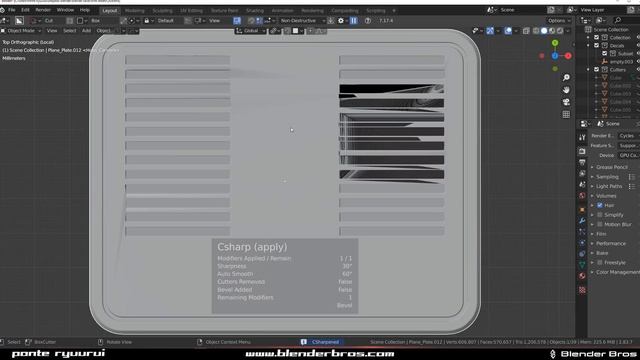The height and width of the screenshot is (360, 640).
Task: Open the green Object Data triangle tab
Action: (x=582, y=265)
